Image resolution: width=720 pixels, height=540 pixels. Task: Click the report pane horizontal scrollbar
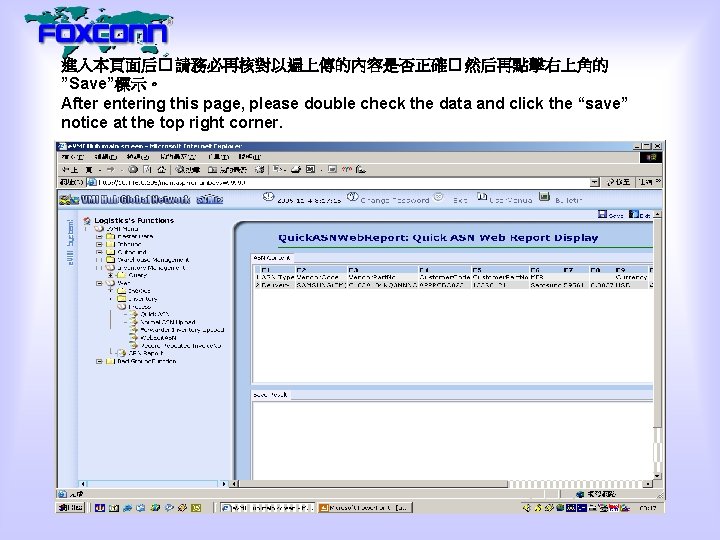(x=442, y=484)
